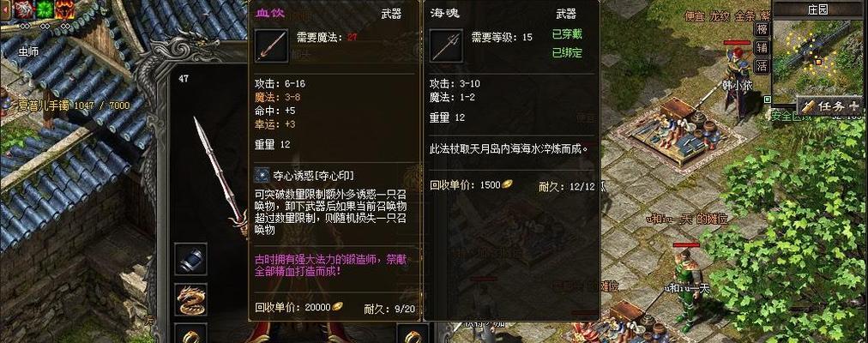Image resolution: width=868 pixels, height=343 pixels.
Task: Click the minimap view
Action: [821, 62]
